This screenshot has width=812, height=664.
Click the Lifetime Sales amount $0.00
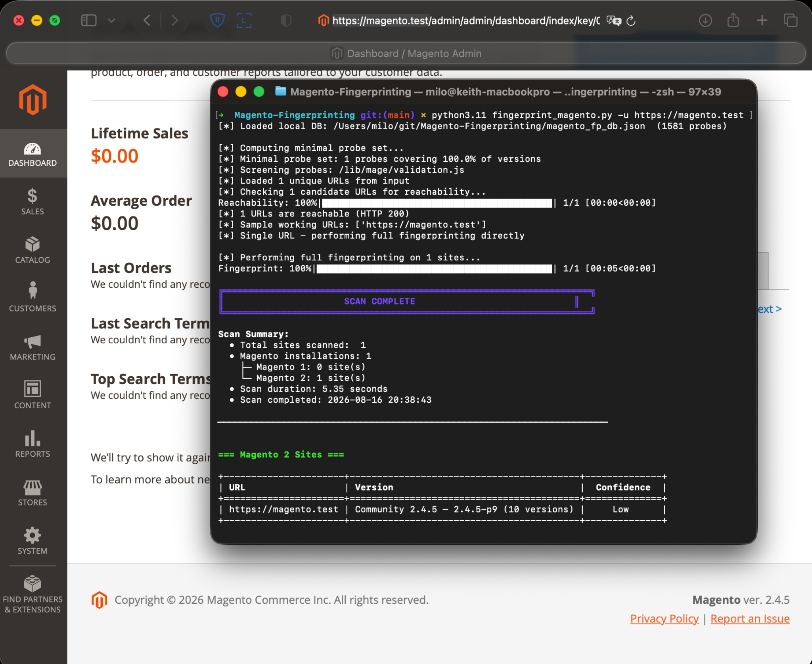[x=115, y=156]
